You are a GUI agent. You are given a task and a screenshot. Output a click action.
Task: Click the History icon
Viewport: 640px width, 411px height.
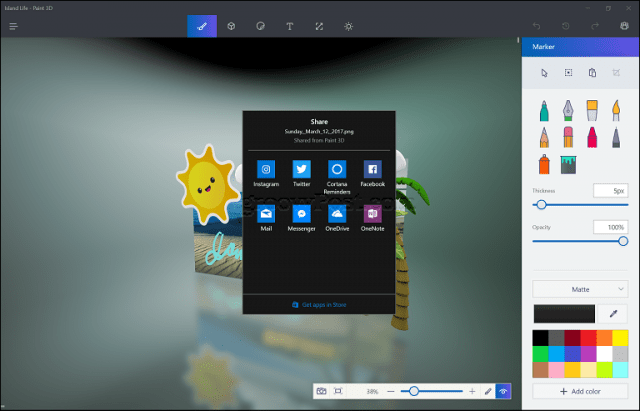[x=566, y=26]
